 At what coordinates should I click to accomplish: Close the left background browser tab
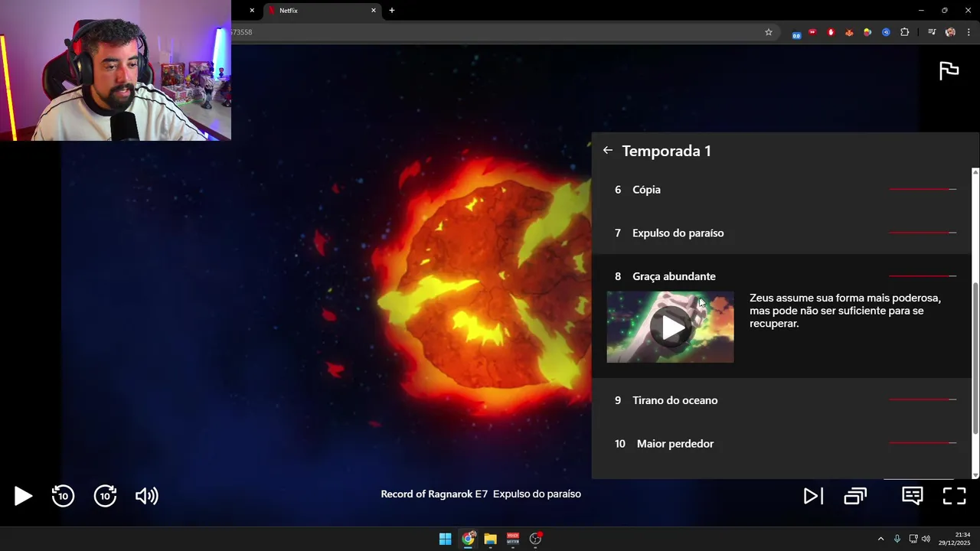click(252, 11)
